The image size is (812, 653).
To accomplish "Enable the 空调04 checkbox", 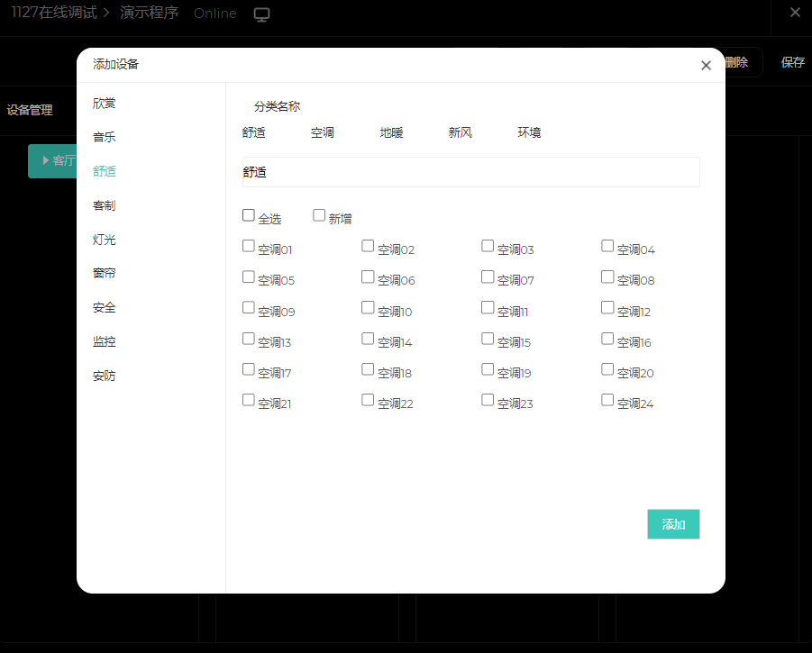I will (x=607, y=246).
